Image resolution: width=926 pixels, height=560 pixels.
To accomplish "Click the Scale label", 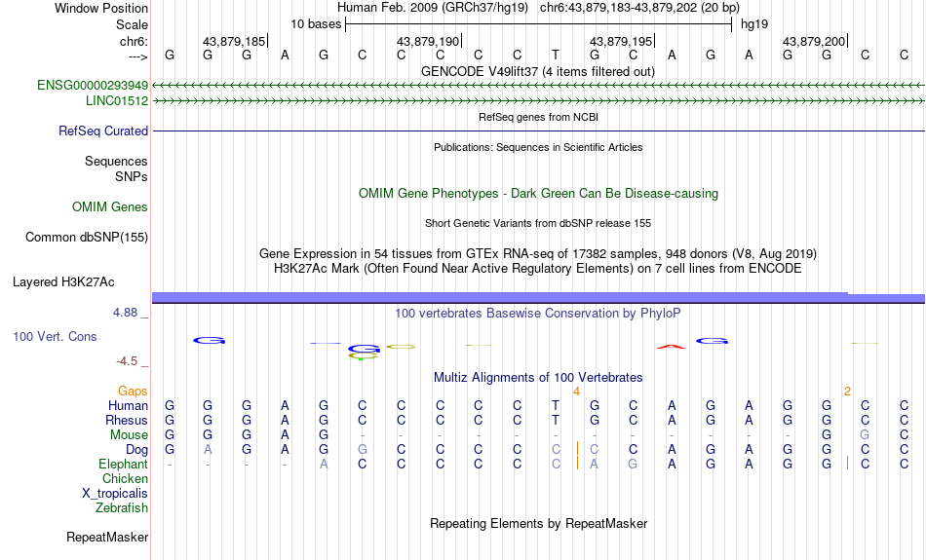I will coord(133,24).
